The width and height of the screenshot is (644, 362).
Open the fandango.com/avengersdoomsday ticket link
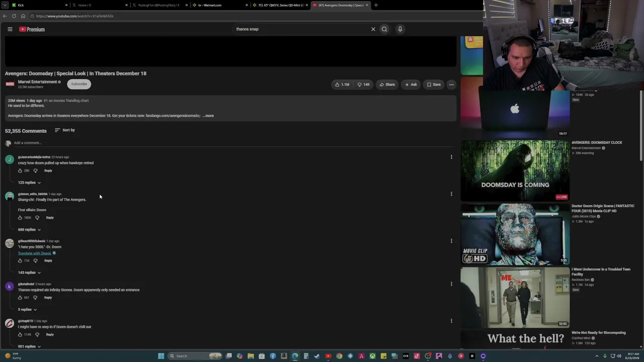pyautogui.click(x=173, y=116)
